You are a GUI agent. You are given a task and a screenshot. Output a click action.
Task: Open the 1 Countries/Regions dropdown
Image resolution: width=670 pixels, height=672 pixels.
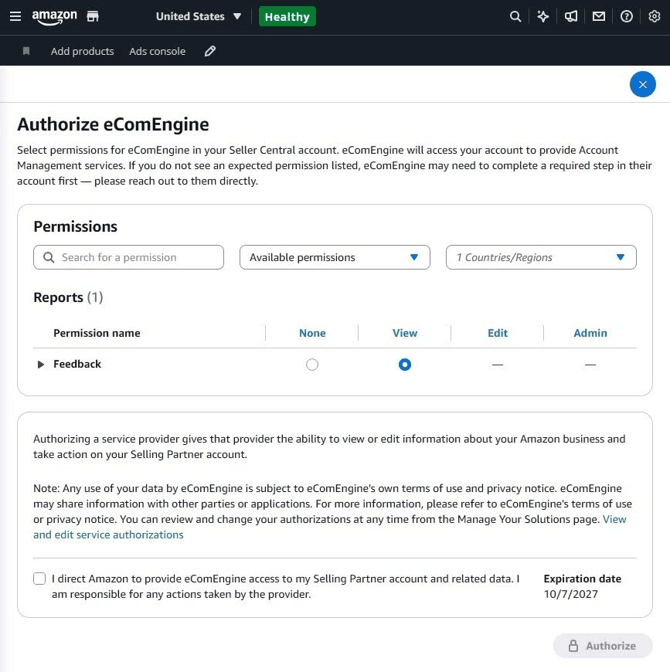[541, 257]
